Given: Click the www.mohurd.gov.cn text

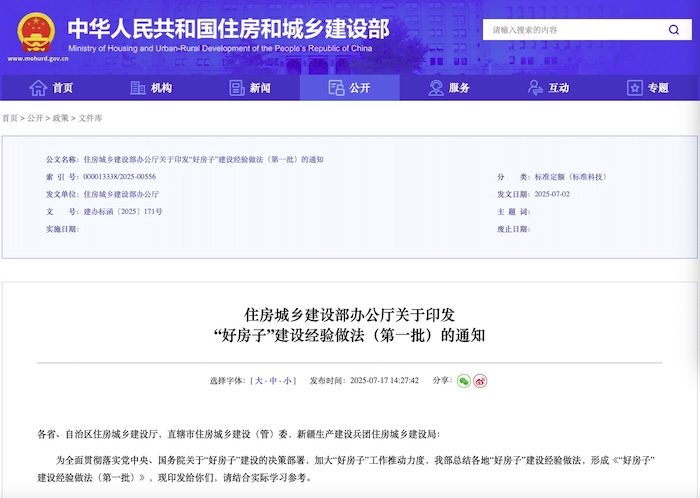Looking at the screenshot, I should (x=38, y=58).
